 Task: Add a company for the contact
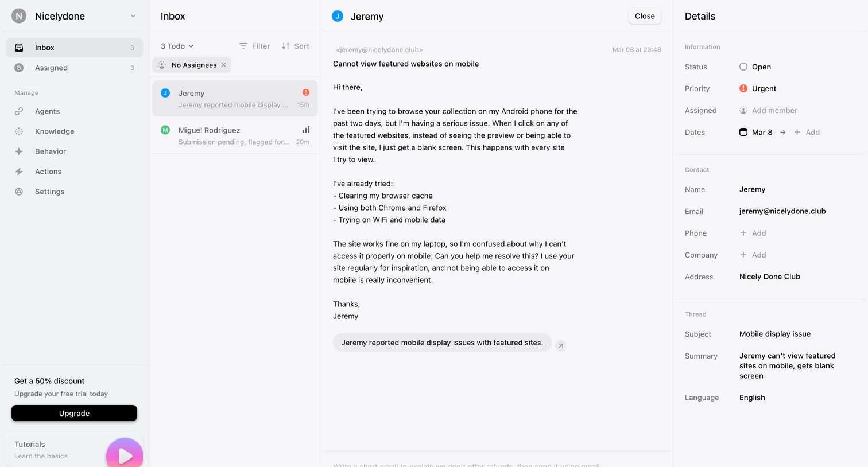pos(753,255)
